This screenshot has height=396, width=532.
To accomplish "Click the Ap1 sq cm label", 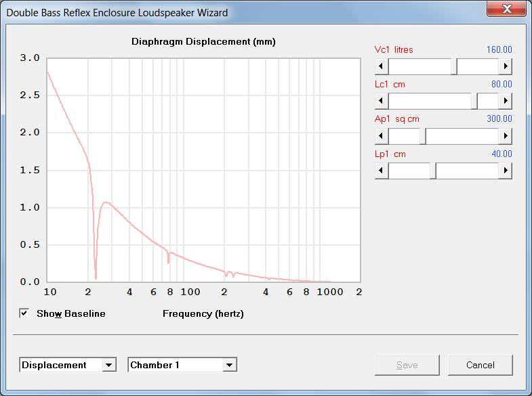I will click(397, 119).
